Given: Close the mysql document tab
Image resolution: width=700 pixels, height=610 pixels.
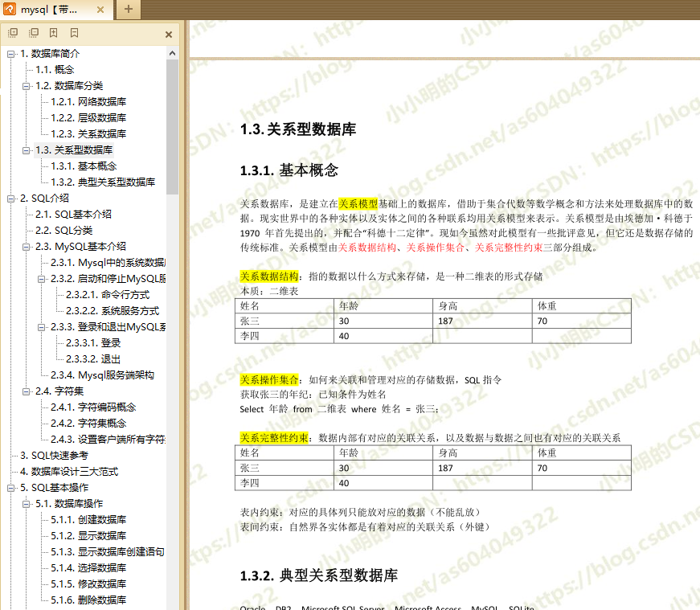Looking at the screenshot, I should click(x=100, y=10).
